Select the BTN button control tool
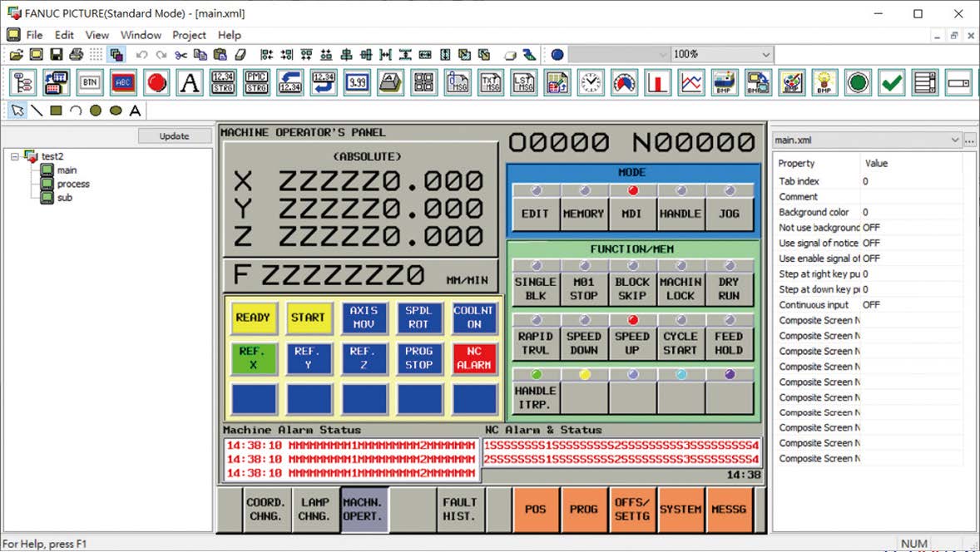980x552 pixels. point(90,82)
